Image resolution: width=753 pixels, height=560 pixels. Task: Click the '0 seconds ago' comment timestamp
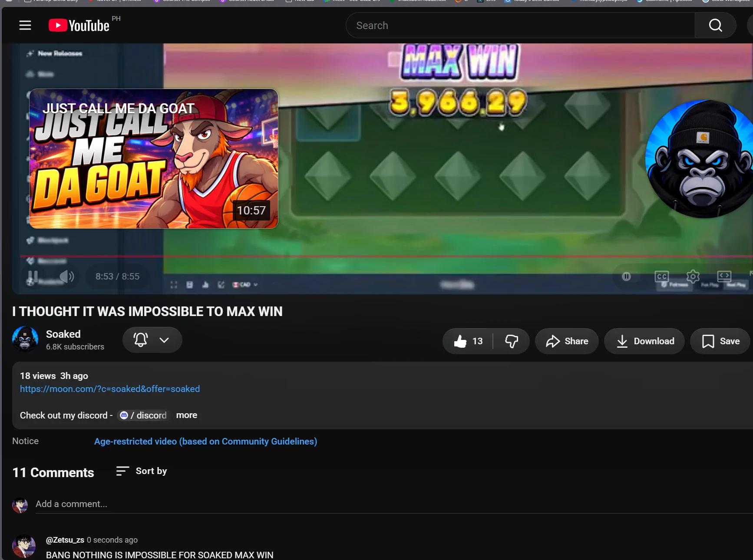tap(112, 540)
